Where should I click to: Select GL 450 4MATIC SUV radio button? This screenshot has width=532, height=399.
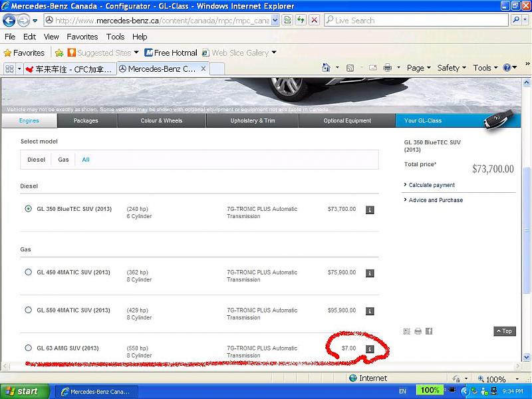point(28,272)
